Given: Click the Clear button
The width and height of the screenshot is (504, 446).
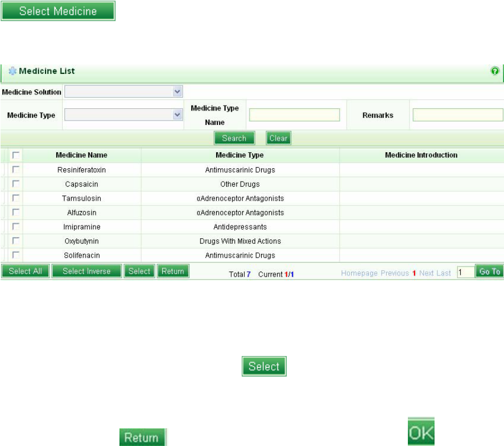Looking at the screenshot, I should coord(278,138).
